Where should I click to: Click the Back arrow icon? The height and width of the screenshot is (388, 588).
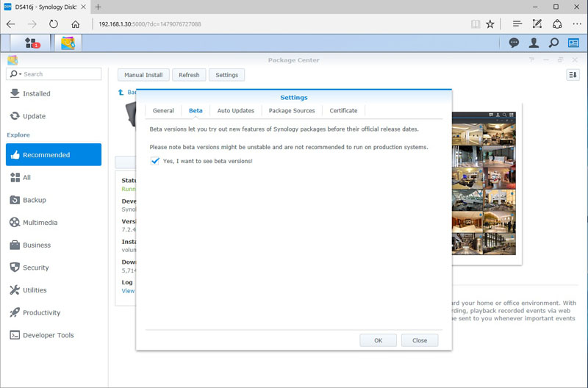(x=121, y=92)
